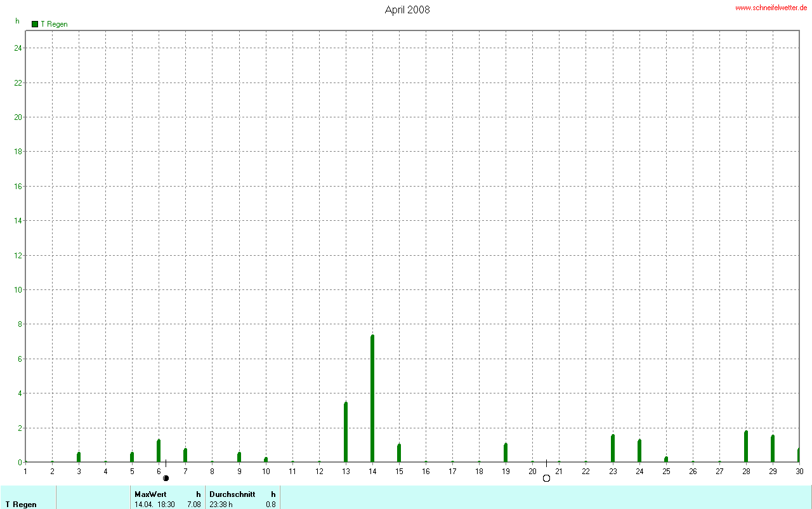Select the rain bar on day 15
Image resolution: width=812 pixels, height=509 pixels.
point(399,453)
